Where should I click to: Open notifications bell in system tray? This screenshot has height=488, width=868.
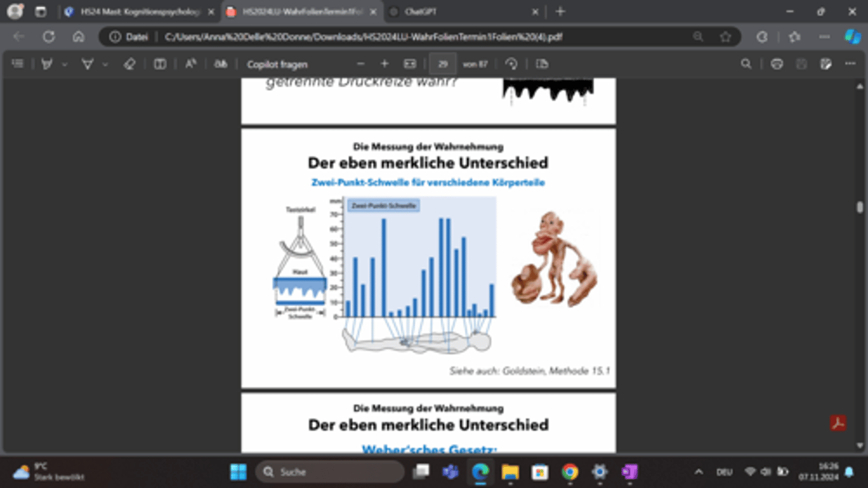(849, 472)
